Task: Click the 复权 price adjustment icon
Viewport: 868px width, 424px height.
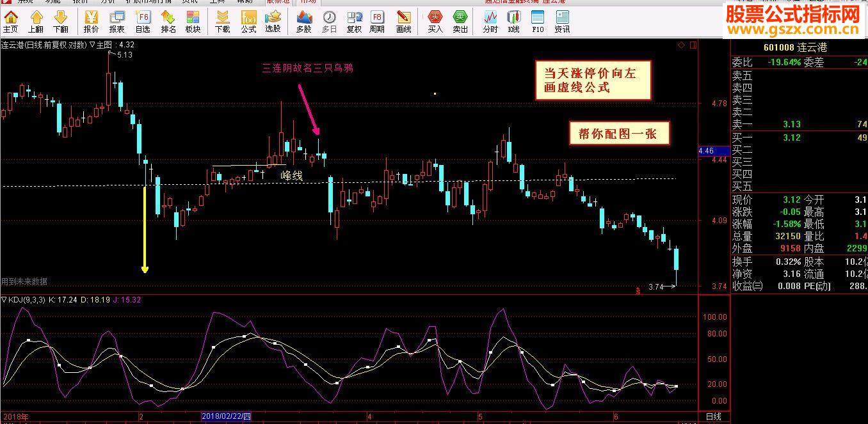Action: [354, 21]
